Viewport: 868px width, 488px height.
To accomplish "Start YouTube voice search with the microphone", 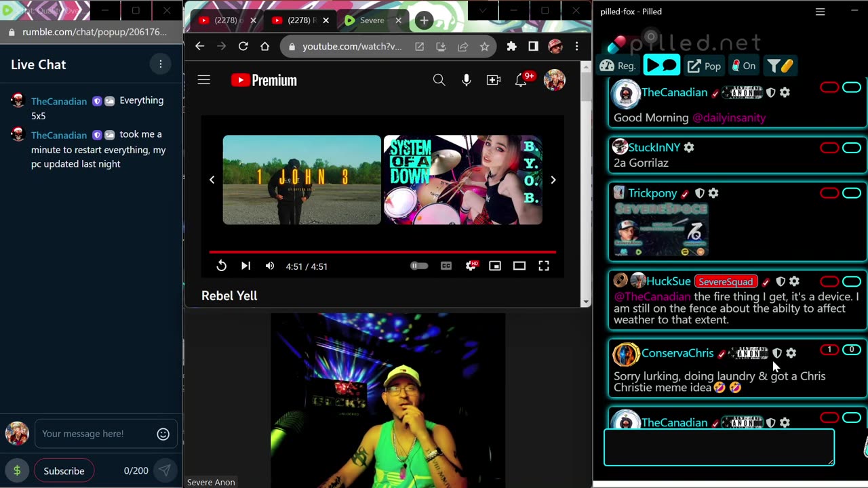I will click(467, 80).
